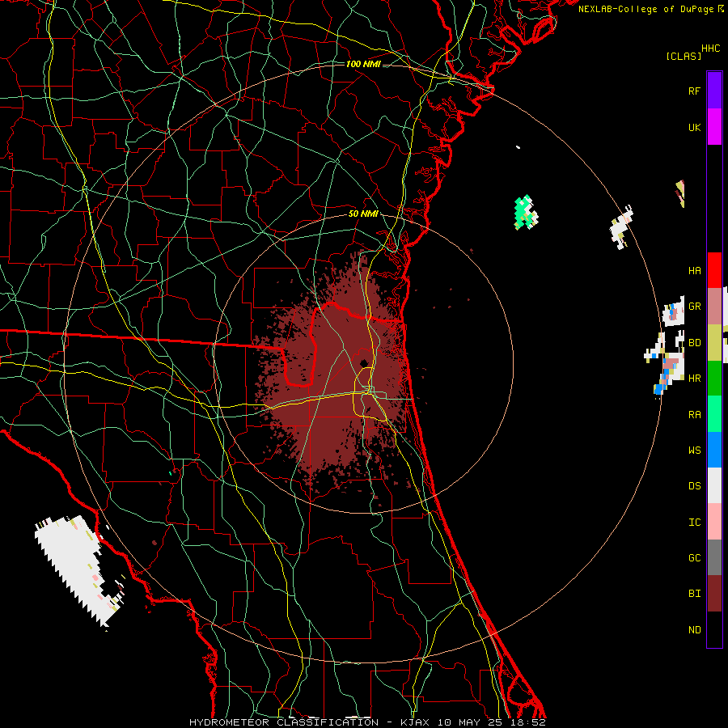Click the DS white legend swatch
This screenshot has width=728, height=728.
(x=714, y=485)
